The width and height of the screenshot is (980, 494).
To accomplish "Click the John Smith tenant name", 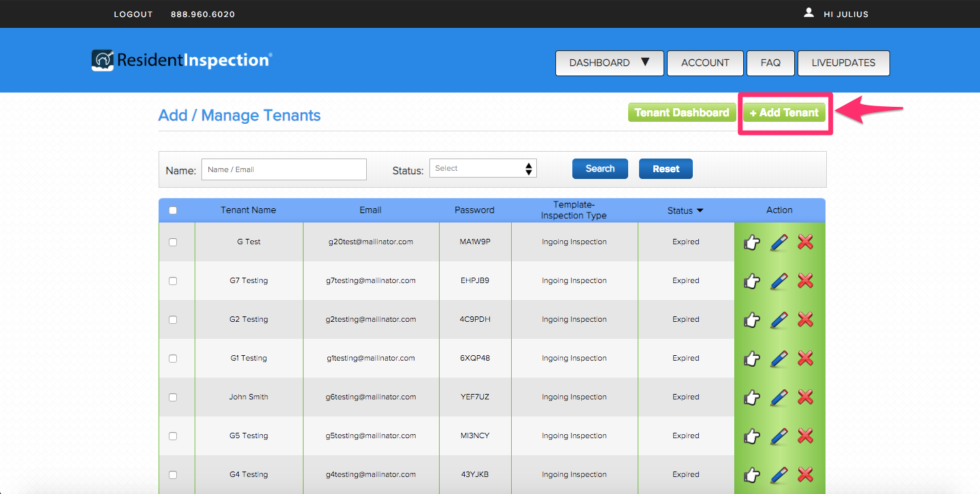I will pos(248,397).
